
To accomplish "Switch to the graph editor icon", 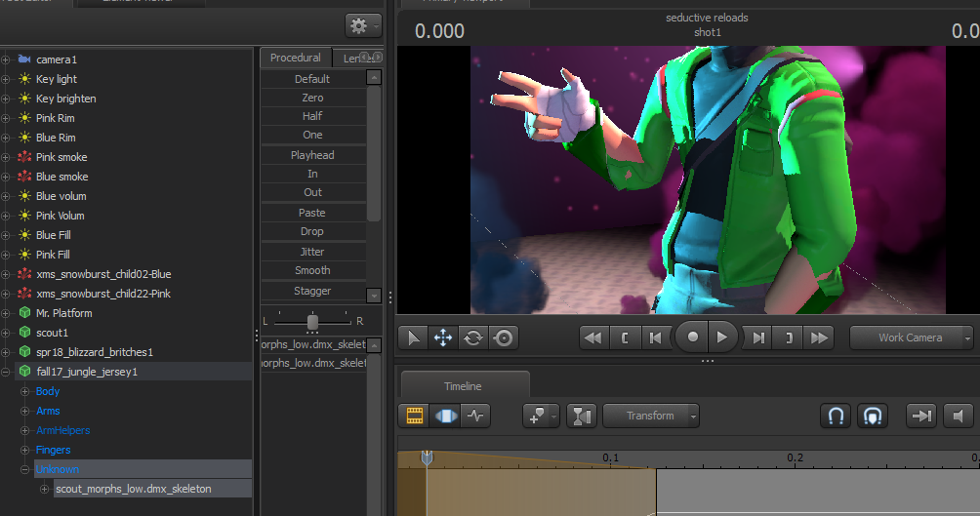I will click(x=475, y=416).
